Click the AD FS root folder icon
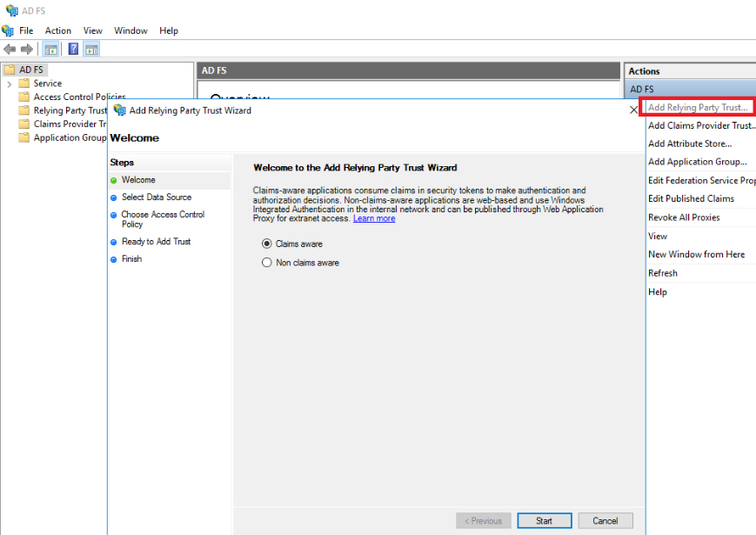Image resolution: width=756 pixels, height=535 pixels. click(10, 70)
